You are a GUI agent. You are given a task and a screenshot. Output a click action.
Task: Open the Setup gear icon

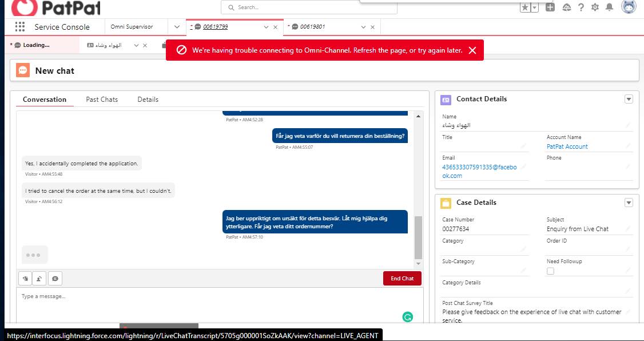(595, 7)
